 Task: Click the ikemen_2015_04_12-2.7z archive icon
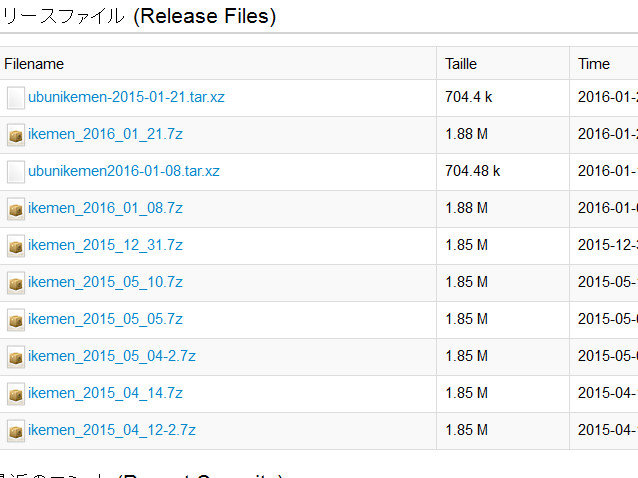(15, 431)
